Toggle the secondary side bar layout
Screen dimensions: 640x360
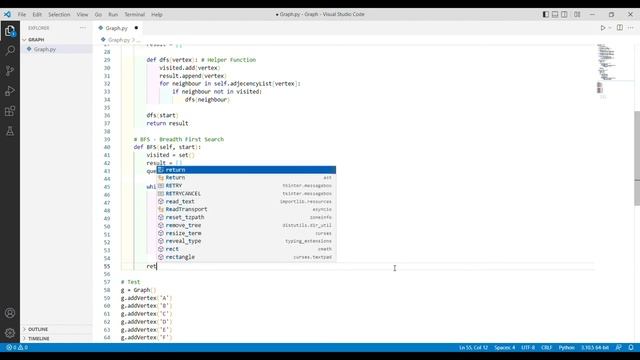(564, 14)
